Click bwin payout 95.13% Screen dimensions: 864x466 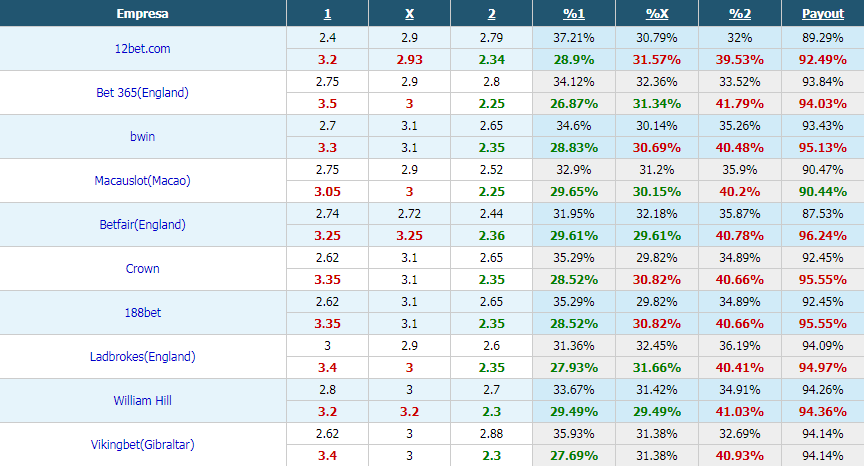[x=823, y=148]
